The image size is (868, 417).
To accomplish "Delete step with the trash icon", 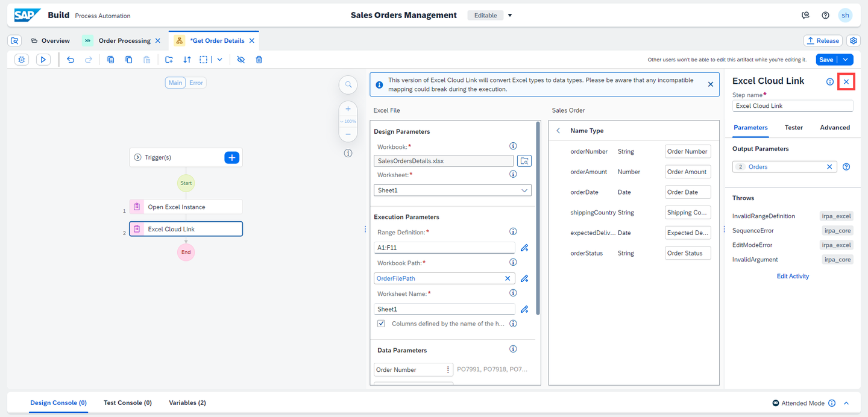I will [x=259, y=60].
